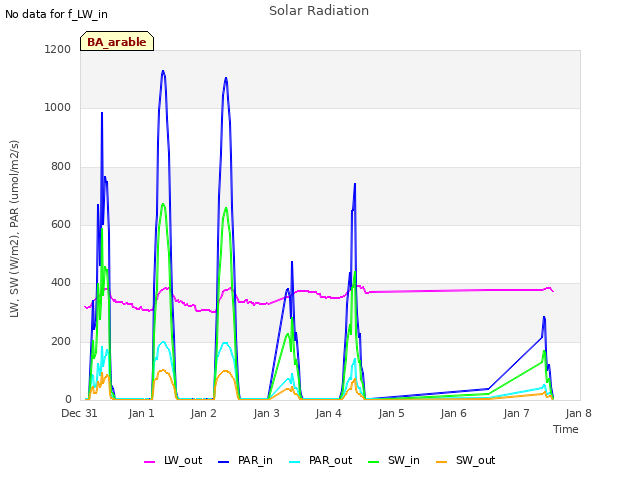Click the Jan 4 PAR_in spike peak

(355, 184)
